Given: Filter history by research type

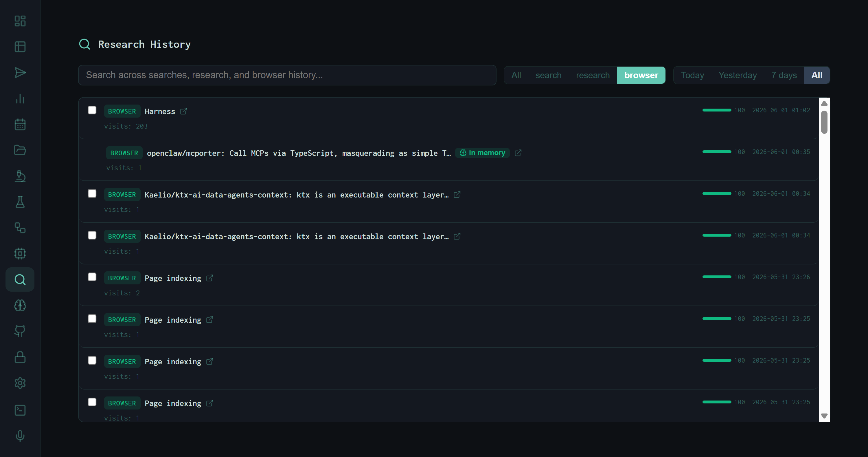Looking at the screenshot, I should coord(593,75).
